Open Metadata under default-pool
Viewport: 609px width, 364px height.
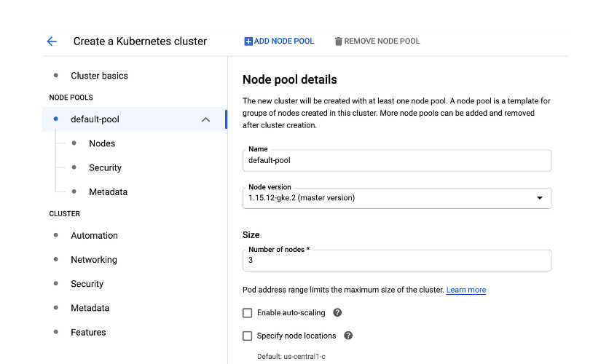[x=108, y=192]
